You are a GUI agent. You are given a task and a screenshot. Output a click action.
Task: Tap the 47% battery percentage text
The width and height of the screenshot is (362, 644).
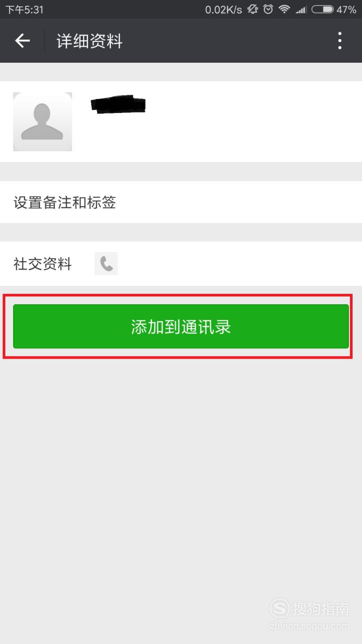pos(346,9)
